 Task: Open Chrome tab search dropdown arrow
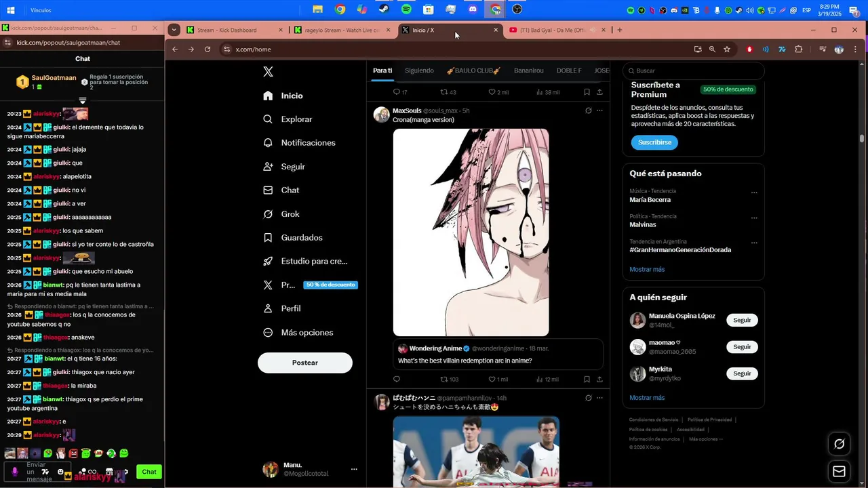tap(174, 30)
